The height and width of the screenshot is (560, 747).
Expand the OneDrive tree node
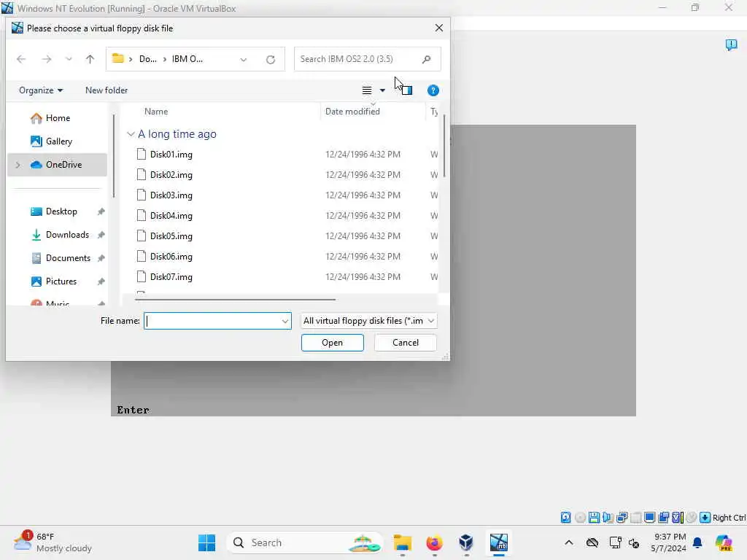pyautogui.click(x=18, y=165)
